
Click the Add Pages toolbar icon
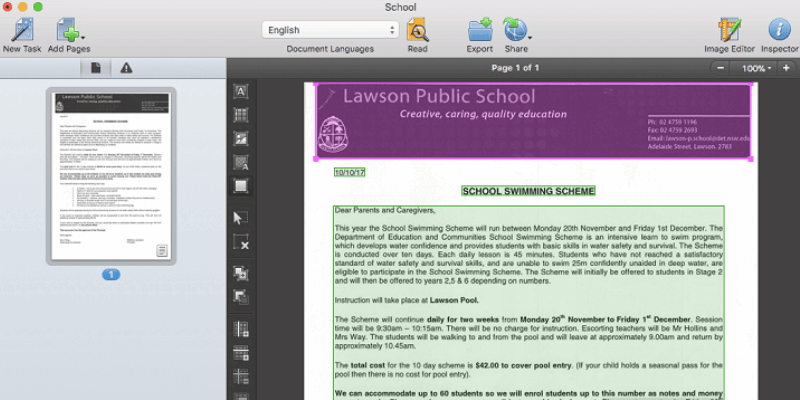click(x=69, y=30)
